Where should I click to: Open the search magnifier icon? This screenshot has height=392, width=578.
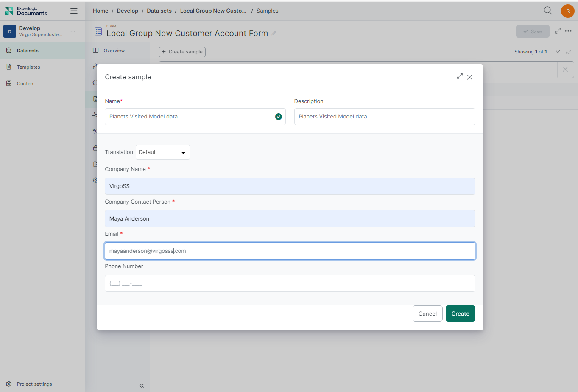(548, 11)
